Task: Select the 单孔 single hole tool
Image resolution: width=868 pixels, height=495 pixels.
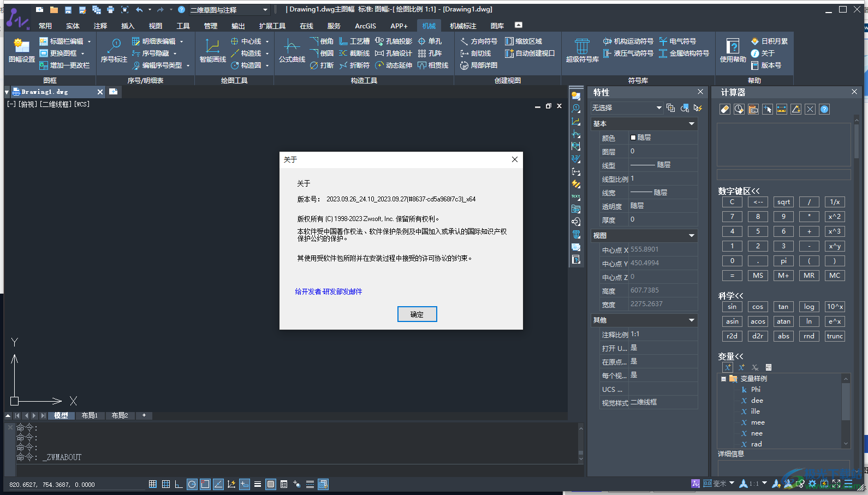Action: (430, 41)
